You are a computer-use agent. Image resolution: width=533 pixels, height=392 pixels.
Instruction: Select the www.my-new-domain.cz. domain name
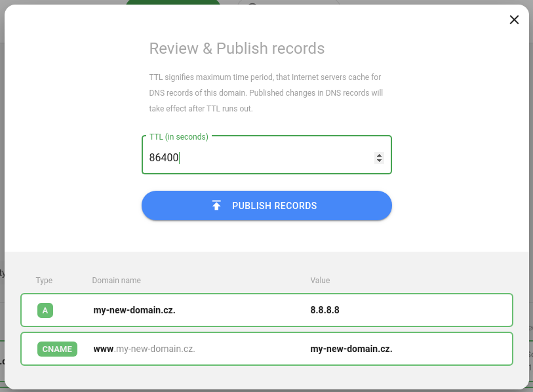tap(144, 349)
